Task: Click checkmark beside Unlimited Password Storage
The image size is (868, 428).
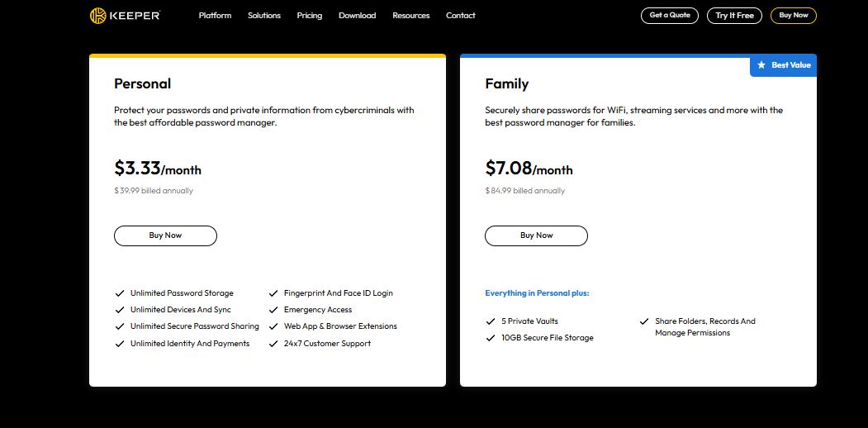Action: point(119,292)
